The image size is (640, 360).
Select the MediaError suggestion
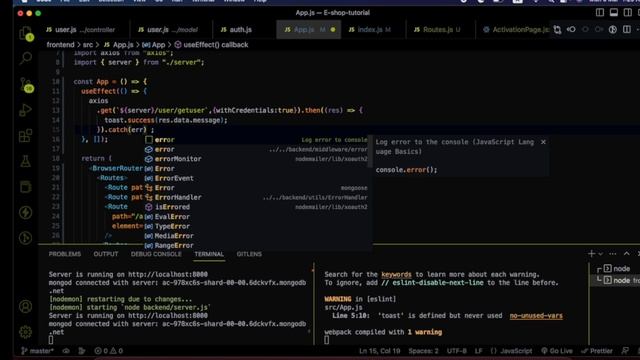(x=256, y=236)
